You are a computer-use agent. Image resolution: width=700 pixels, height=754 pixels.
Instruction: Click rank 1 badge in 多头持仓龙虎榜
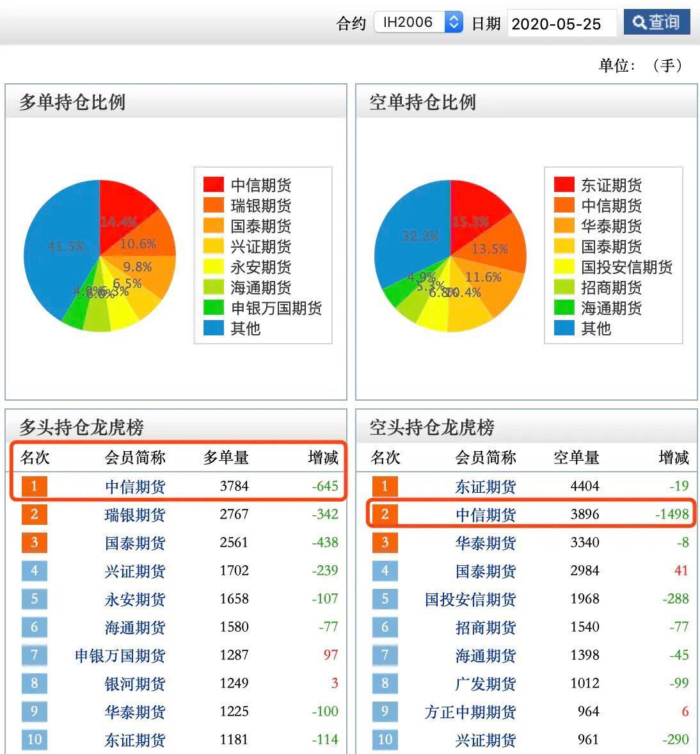tap(34, 486)
